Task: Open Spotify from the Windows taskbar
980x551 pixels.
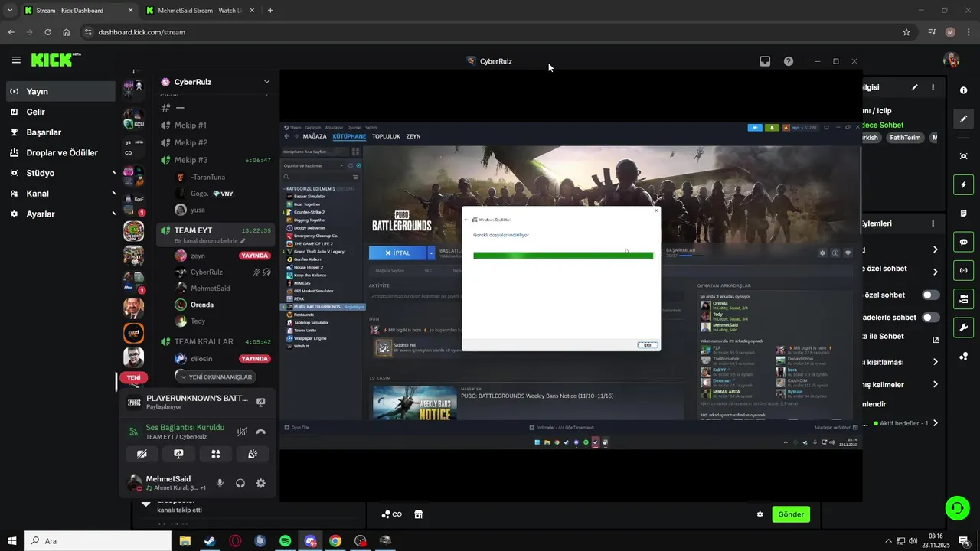Action: click(285, 541)
